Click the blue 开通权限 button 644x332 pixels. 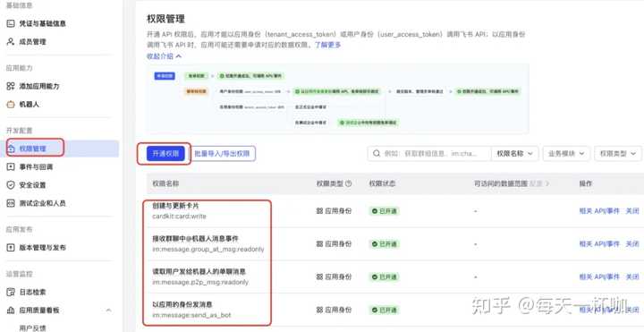(x=165, y=154)
